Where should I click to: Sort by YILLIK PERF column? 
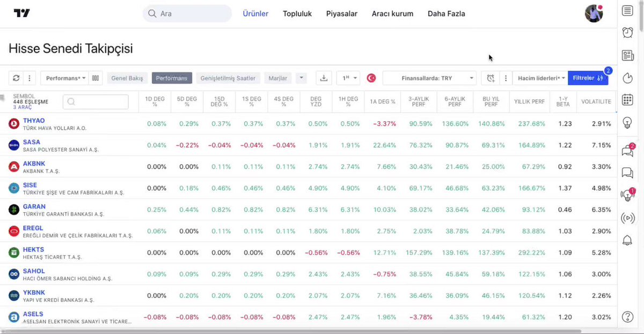(x=529, y=101)
